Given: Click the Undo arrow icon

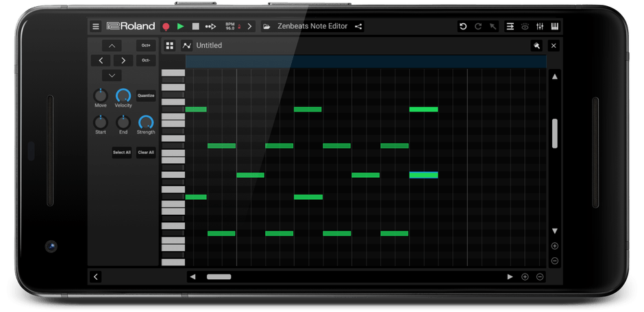Looking at the screenshot, I should [463, 27].
